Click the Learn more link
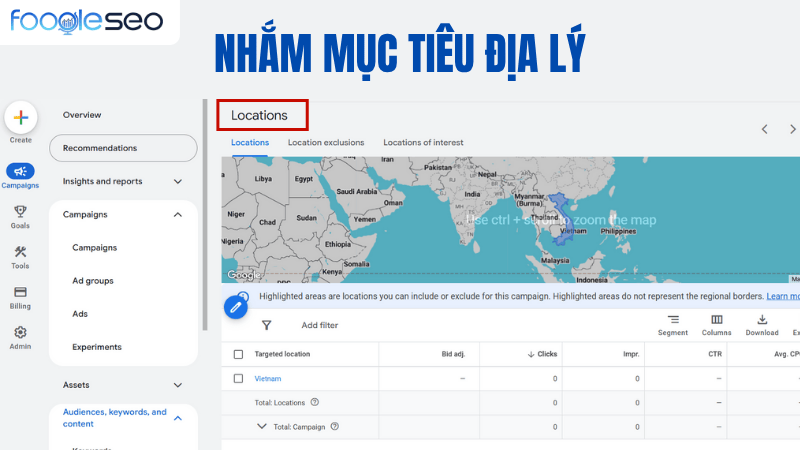 point(783,296)
